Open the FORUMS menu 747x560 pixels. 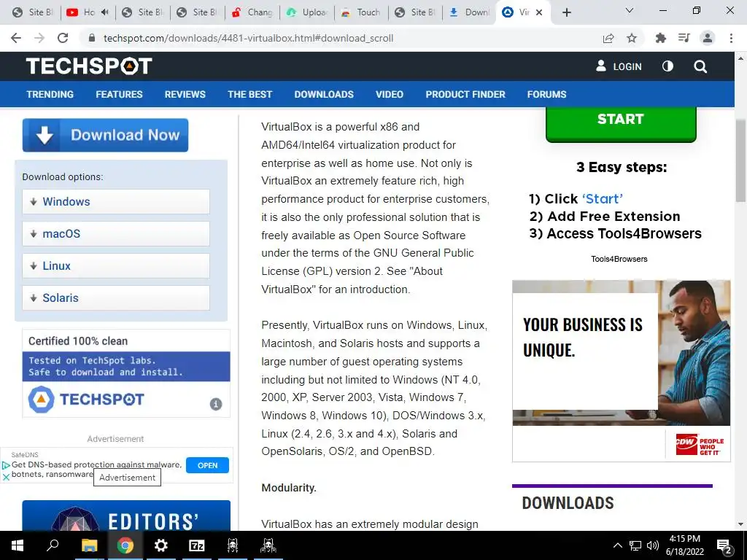[x=546, y=94]
